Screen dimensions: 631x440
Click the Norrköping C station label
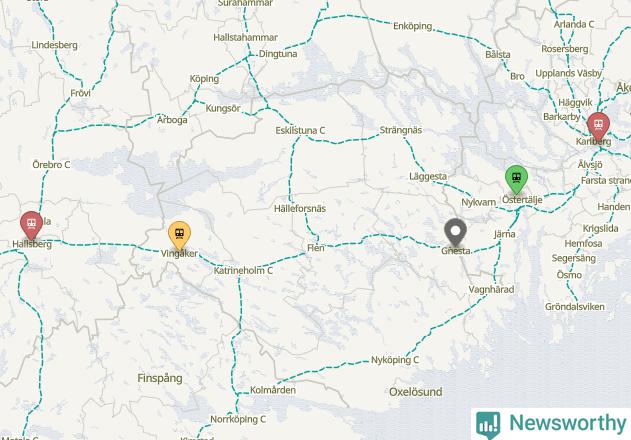pyautogui.click(x=238, y=419)
